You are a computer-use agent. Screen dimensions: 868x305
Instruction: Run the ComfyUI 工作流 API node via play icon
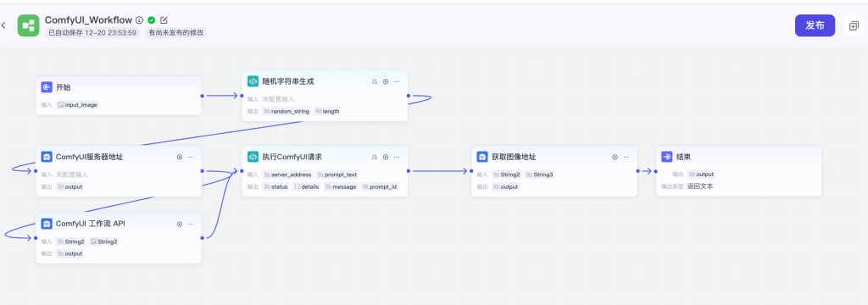pyautogui.click(x=180, y=225)
